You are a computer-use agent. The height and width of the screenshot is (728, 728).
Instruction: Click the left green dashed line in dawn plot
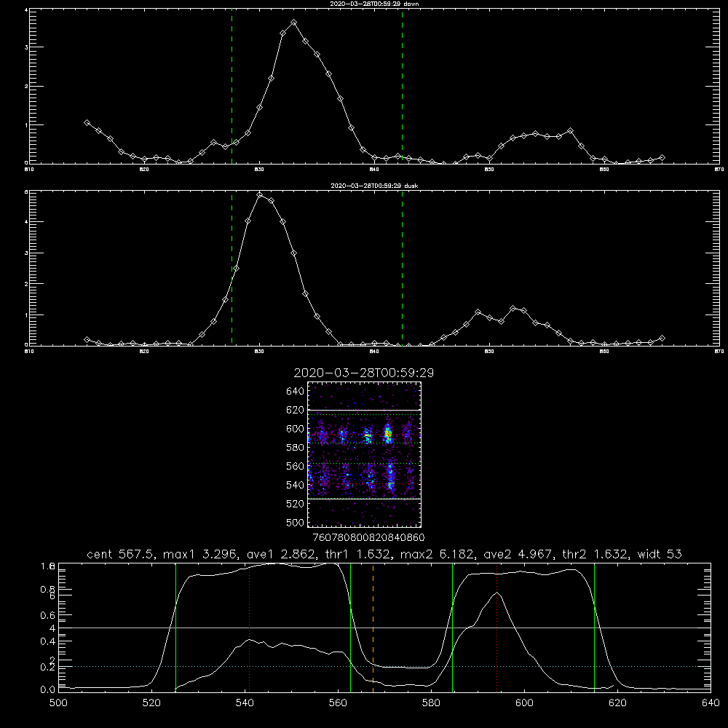coord(232,86)
